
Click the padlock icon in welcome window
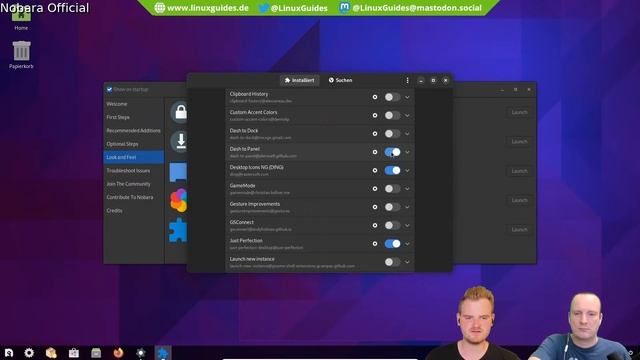click(x=179, y=112)
